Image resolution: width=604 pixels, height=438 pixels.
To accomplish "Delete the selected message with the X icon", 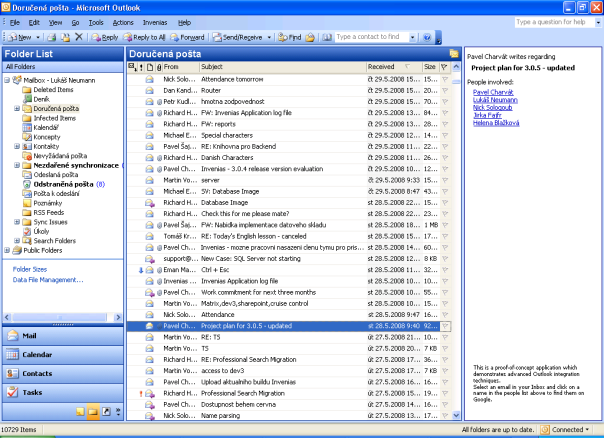I will 79,37.
